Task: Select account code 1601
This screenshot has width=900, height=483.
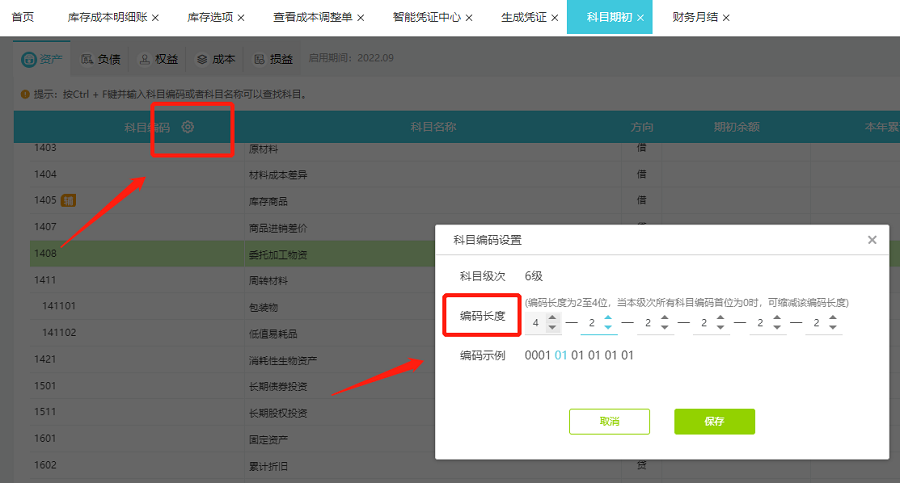Action: 45,438
